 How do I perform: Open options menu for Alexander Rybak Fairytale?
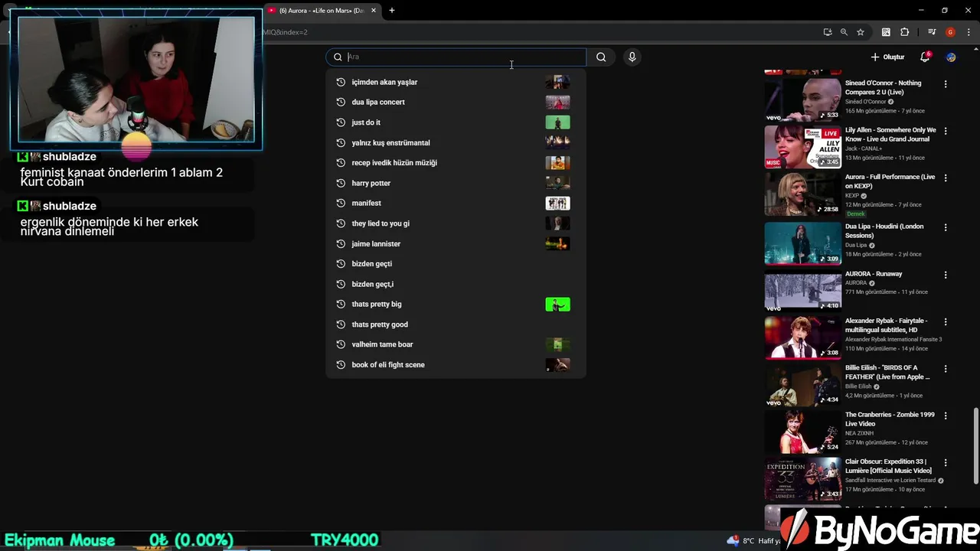pos(946,321)
